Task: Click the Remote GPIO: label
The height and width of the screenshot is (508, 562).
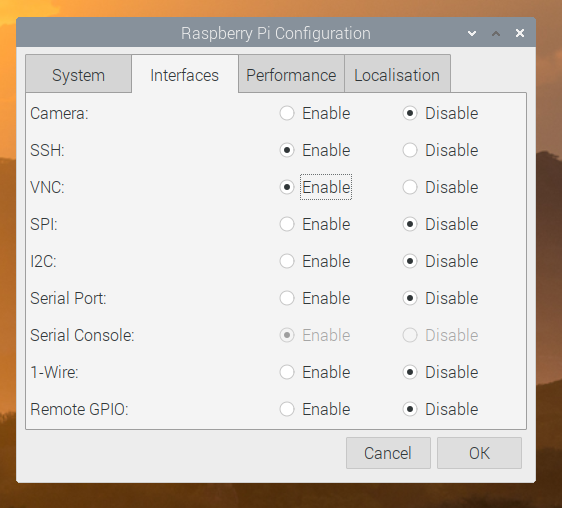Action: (x=79, y=409)
